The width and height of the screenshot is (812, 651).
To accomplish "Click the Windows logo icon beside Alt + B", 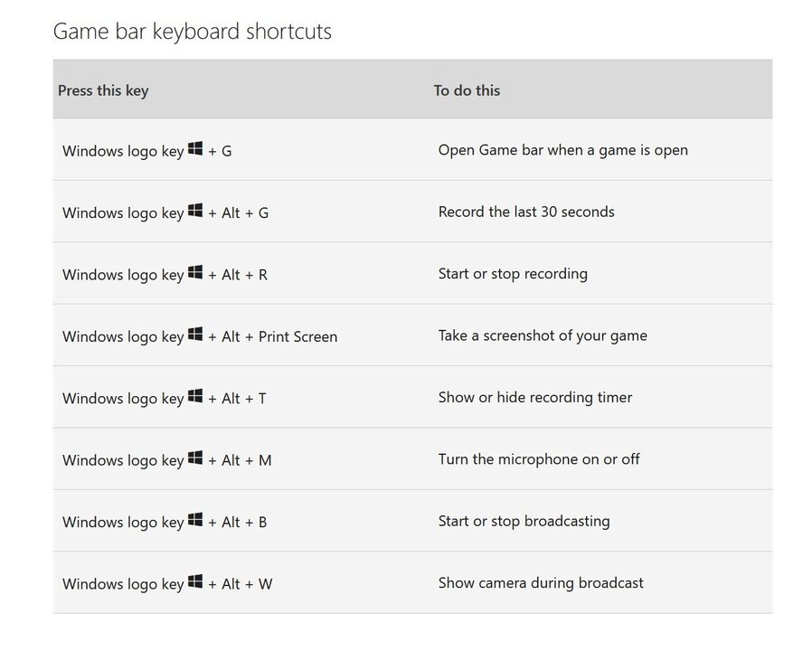I will [195, 520].
